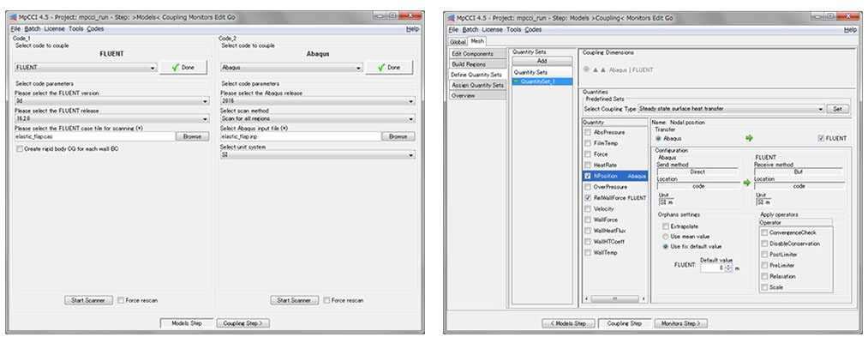Screen dimensions: 868x337
Task: Check the WallHTCoeff quantity
Action: tap(587, 242)
